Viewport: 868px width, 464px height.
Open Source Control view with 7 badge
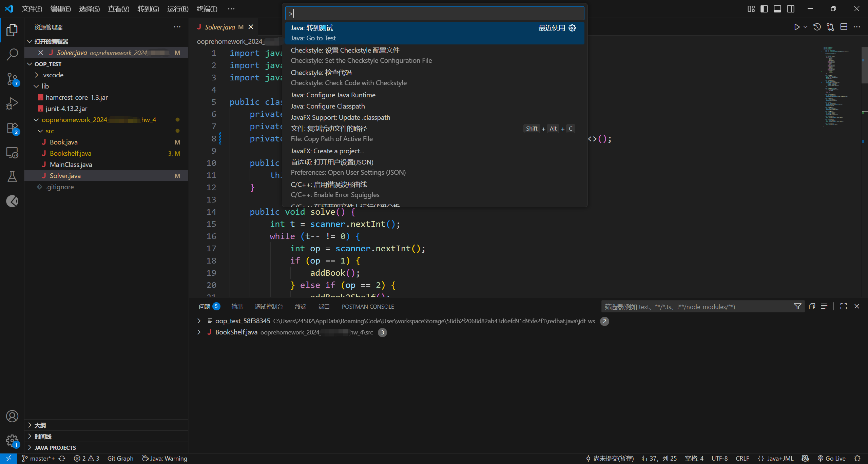coord(12,79)
